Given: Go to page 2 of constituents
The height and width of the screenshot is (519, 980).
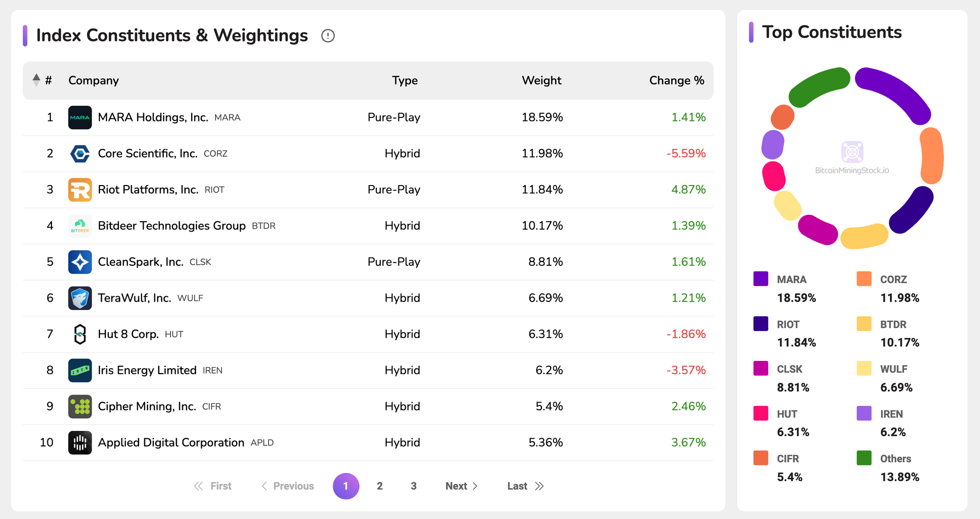Looking at the screenshot, I should (x=380, y=486).
